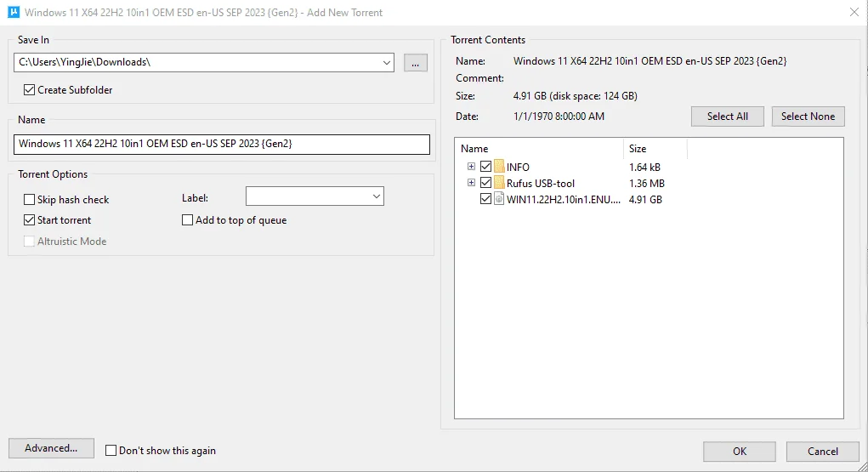Image resolution: width=868 pixels, height=472 pixels.
Task: Select the Rufus USB-tool row name
Action: pyautogui.click(x=541, y=184)
